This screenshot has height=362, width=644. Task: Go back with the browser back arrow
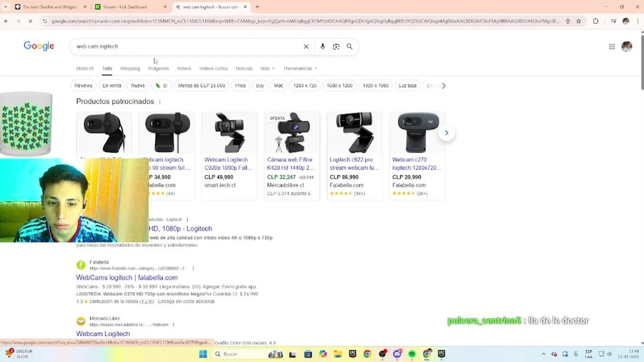click(x=6, y=21)
